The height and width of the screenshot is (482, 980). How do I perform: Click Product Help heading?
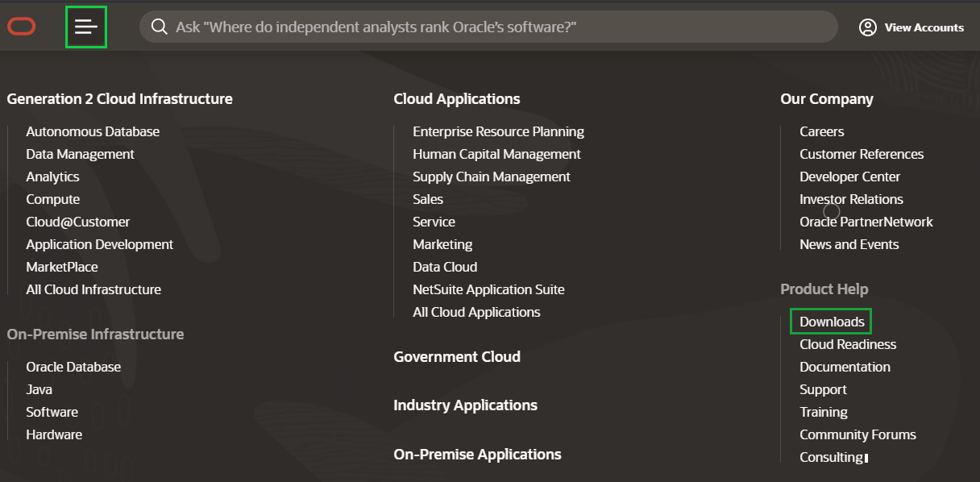point(824,289)
